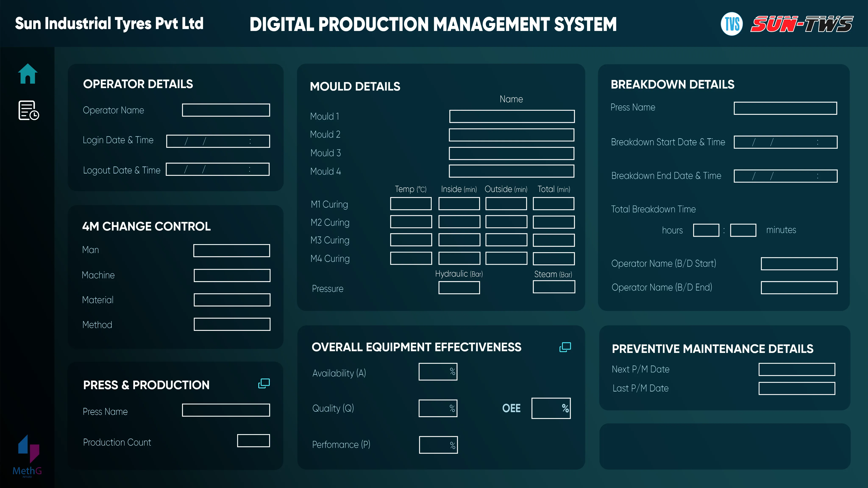
Task: Click Operator Name (B/D End) field
Action: (799, 288)
